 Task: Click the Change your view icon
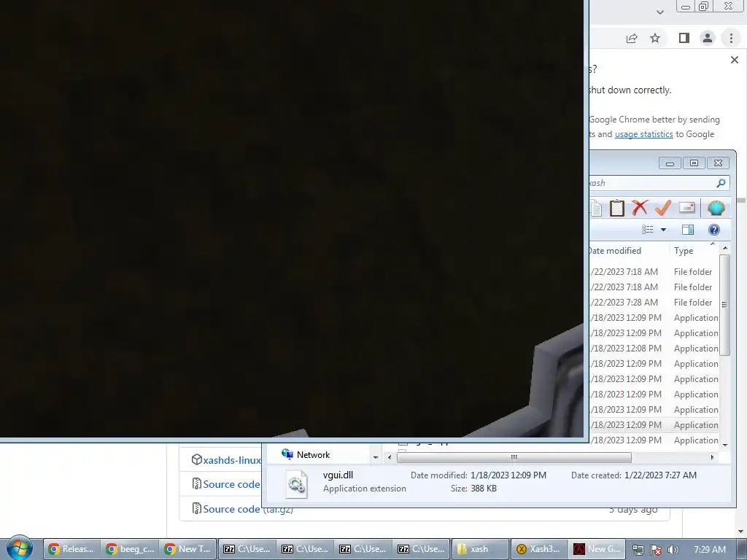point(648,230)
